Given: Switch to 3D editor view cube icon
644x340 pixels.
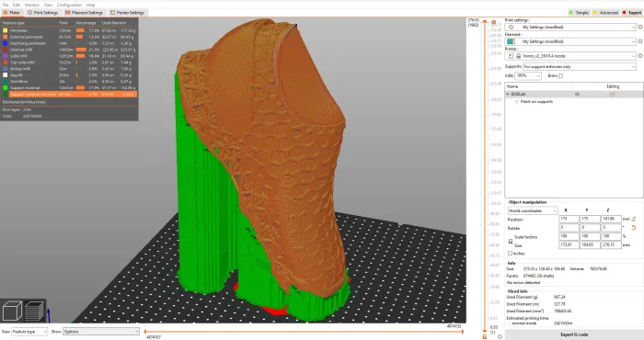Looking at the screenshot, I should tap(12, 312).
